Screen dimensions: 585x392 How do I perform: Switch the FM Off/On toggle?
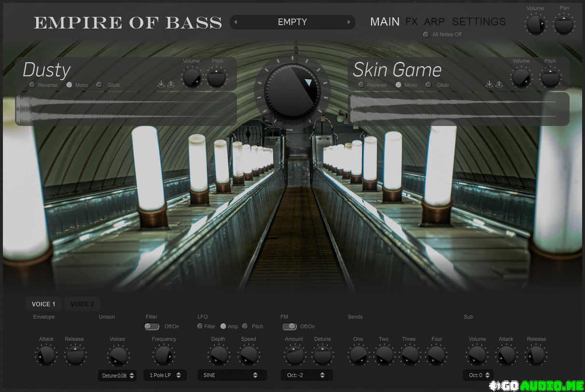(289, 326)
